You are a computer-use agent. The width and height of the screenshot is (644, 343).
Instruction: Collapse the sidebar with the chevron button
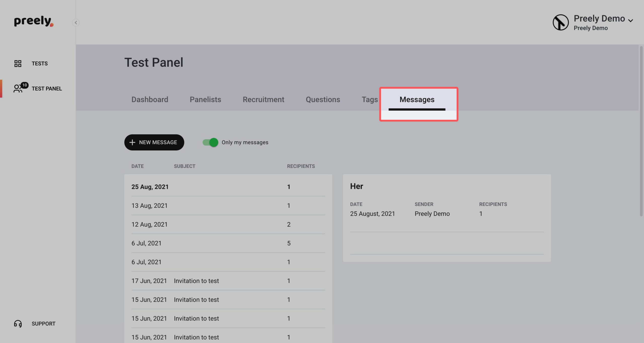coord(76,23)
